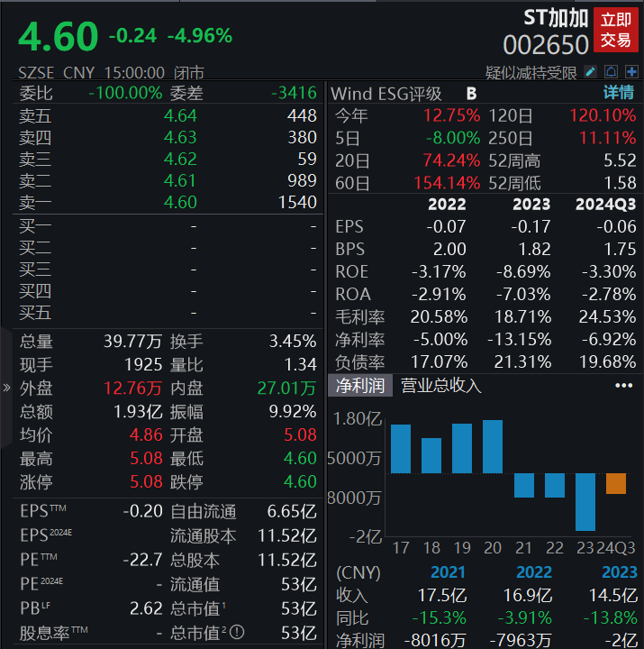Click the 2022 毛利率 value 20.58%
This screenshot has width=644, height=649.
coord(439,317)
